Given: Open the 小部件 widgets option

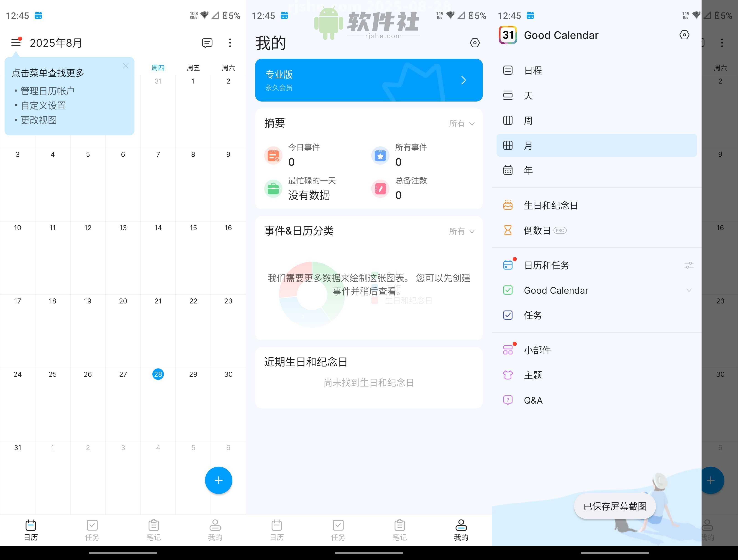Looking at the screenshot, I should pos(538,350).
